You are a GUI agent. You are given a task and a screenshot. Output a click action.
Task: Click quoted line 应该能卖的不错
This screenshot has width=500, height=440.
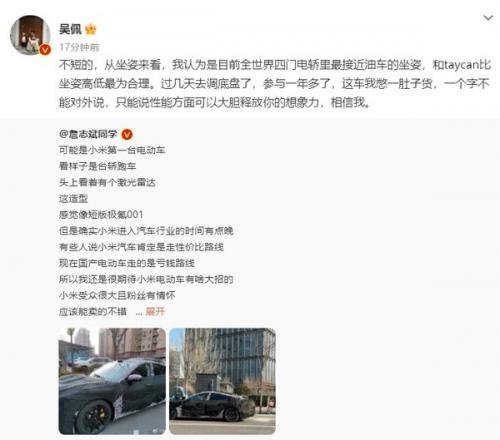[93, 312]
